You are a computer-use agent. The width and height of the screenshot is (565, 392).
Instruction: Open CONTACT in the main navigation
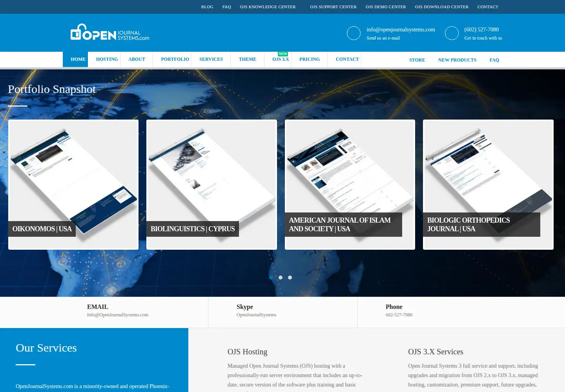(347, 59)
